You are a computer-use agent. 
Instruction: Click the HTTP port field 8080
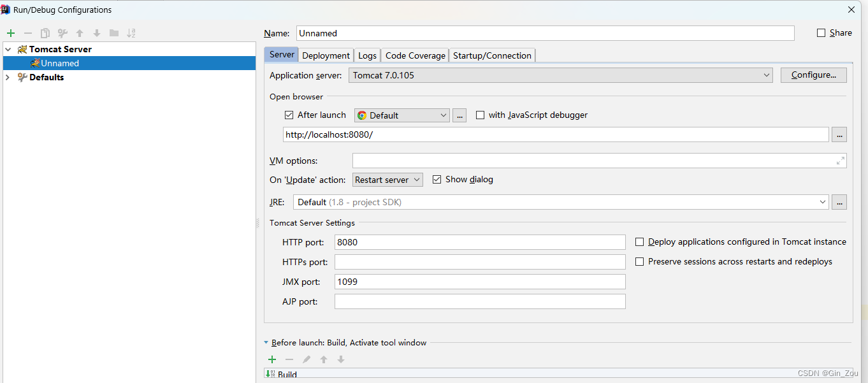click(x=480, y=242)
